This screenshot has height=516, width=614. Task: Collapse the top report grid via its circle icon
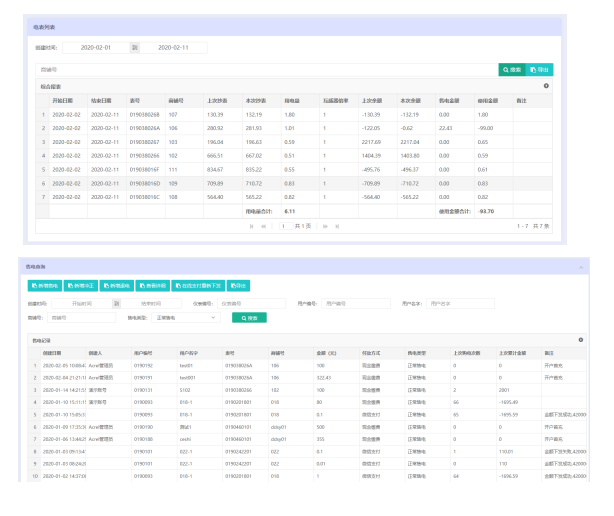tap(546, 86)
